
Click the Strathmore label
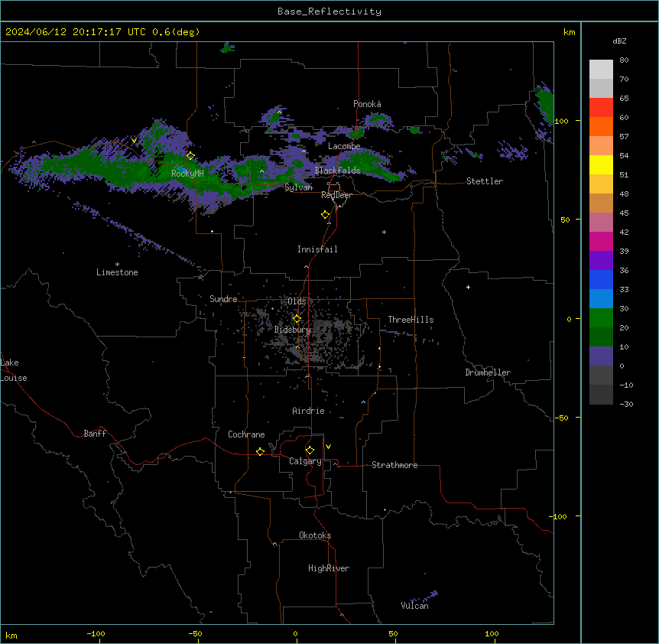coord(394,465)
